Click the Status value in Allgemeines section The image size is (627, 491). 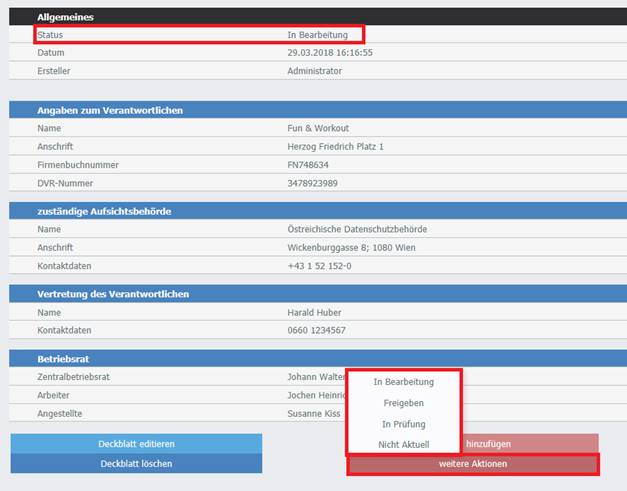pos(317,35)
